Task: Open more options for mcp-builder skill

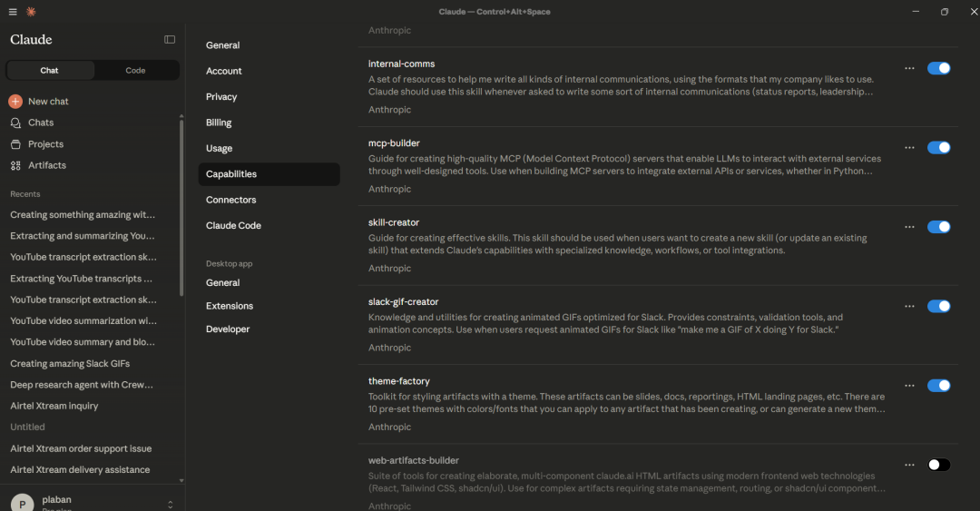Action: click(909, 148)
